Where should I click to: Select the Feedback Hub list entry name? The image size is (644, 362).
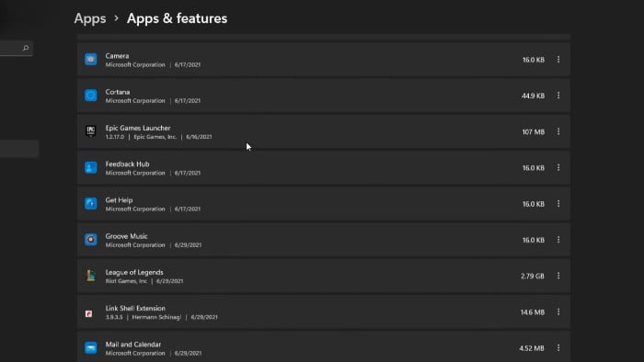pyautogui.click(x=127, y=164)
